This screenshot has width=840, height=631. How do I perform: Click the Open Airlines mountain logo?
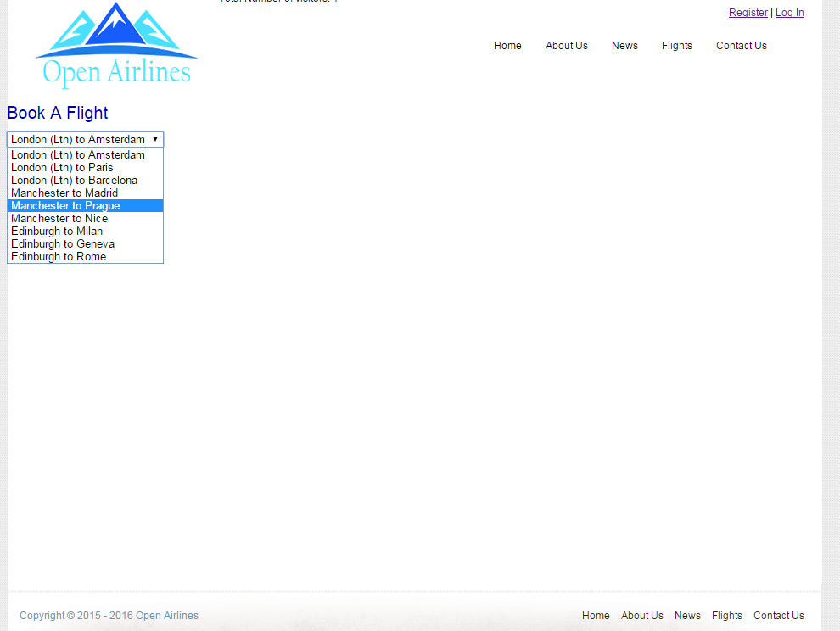click(116, 45)
